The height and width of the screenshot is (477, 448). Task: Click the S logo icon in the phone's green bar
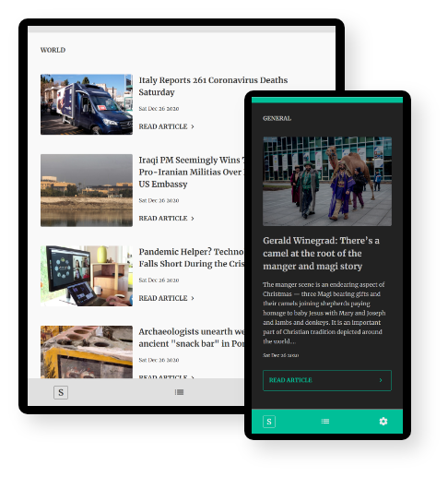click(x=269, y=422)
